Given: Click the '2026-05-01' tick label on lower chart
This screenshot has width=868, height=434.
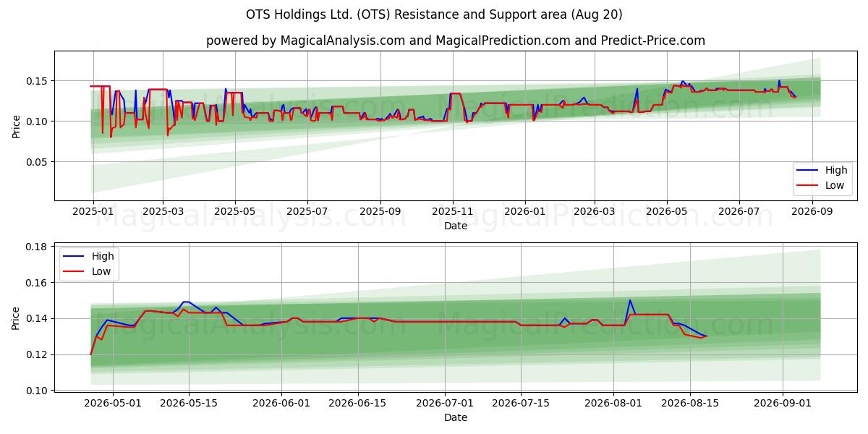Looking at the screenshot, I should [x=112, y=404].
